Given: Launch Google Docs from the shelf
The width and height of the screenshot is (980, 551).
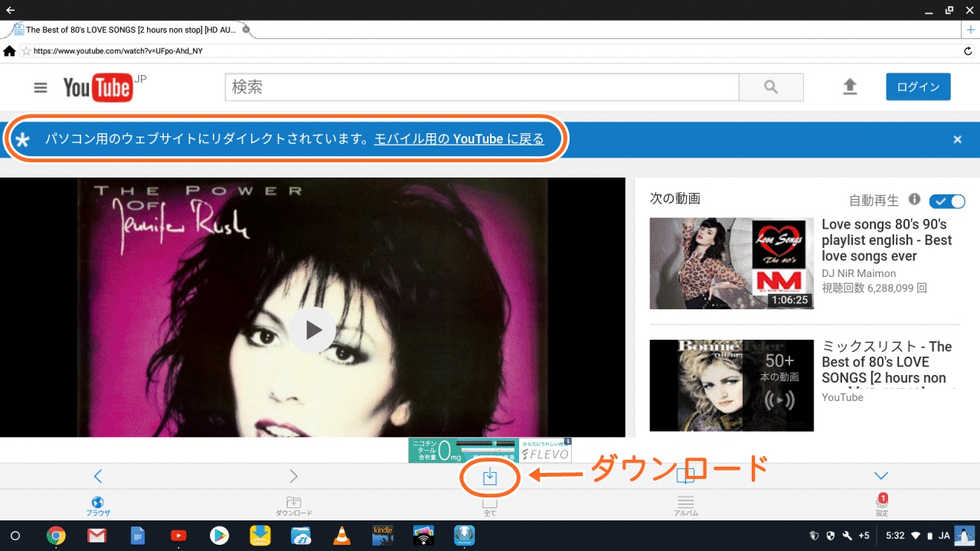Looking at the screenshot, I should point(137,536).
